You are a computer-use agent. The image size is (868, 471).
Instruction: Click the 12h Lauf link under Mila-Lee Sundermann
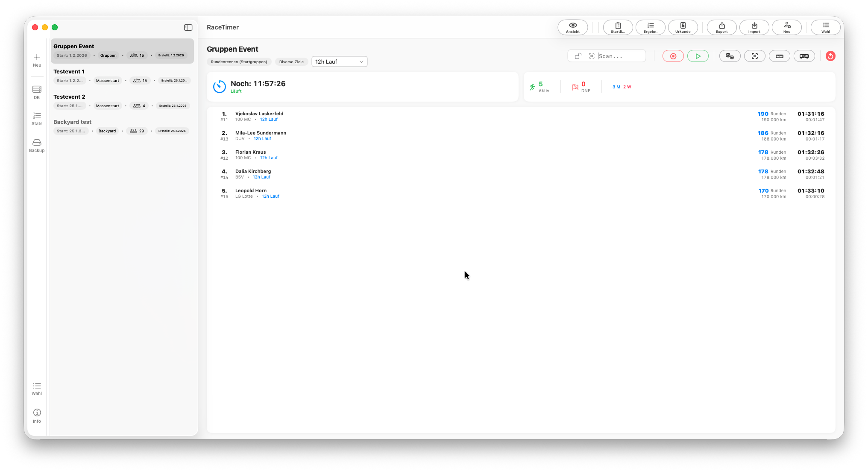(262, 139)
